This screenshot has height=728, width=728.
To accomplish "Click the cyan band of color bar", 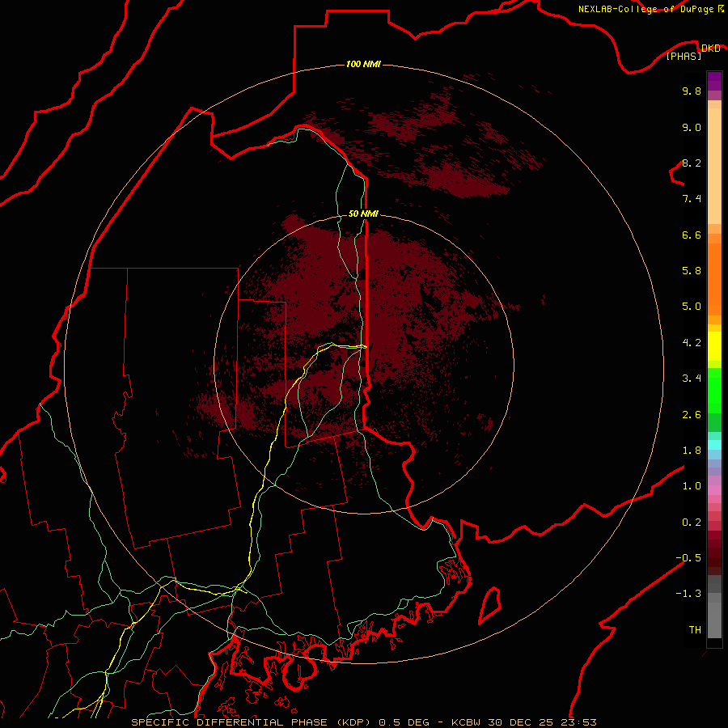I will pos(714,445).
